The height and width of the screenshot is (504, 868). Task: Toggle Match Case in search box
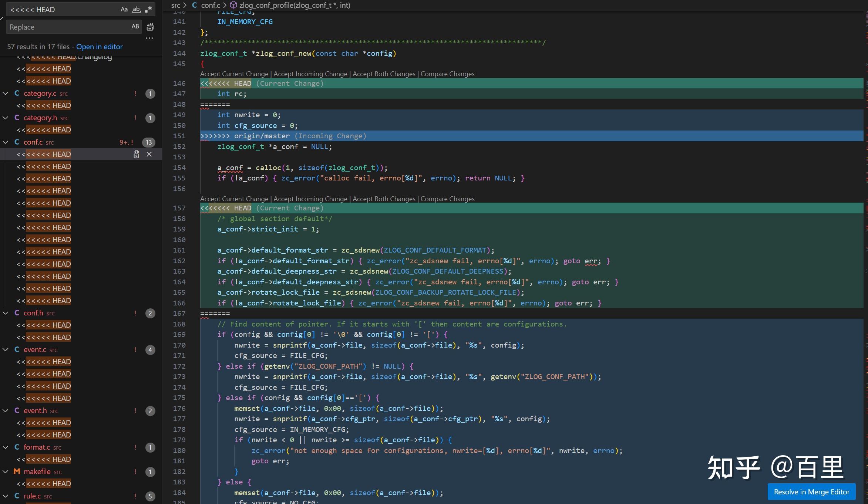pos(124,10)
